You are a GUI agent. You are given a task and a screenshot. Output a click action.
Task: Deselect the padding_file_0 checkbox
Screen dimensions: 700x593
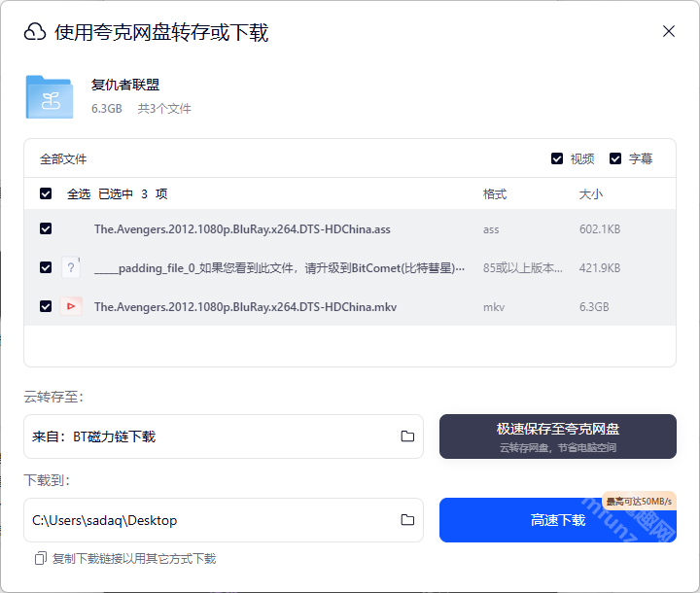tap(46, 267)
